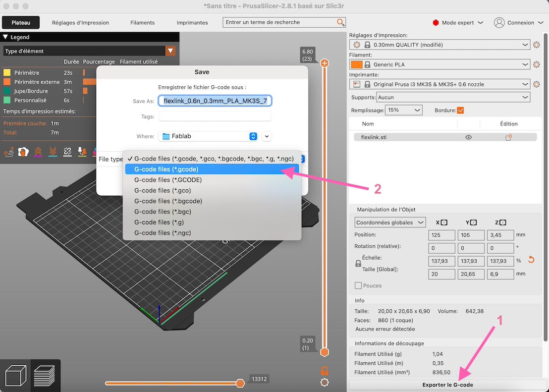Select G-code files (*.bgcode) option

click(212, 201)
